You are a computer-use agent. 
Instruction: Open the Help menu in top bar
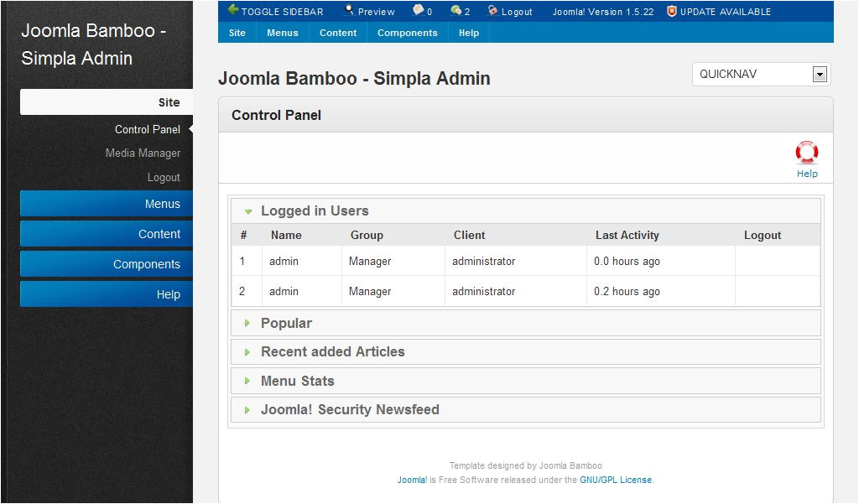[469, 33]
